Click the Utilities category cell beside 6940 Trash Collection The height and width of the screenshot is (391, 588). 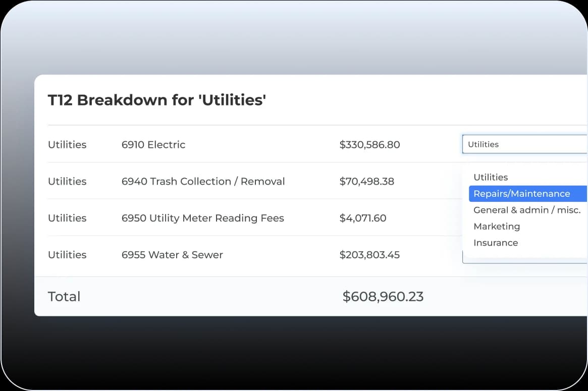[67, 181]
